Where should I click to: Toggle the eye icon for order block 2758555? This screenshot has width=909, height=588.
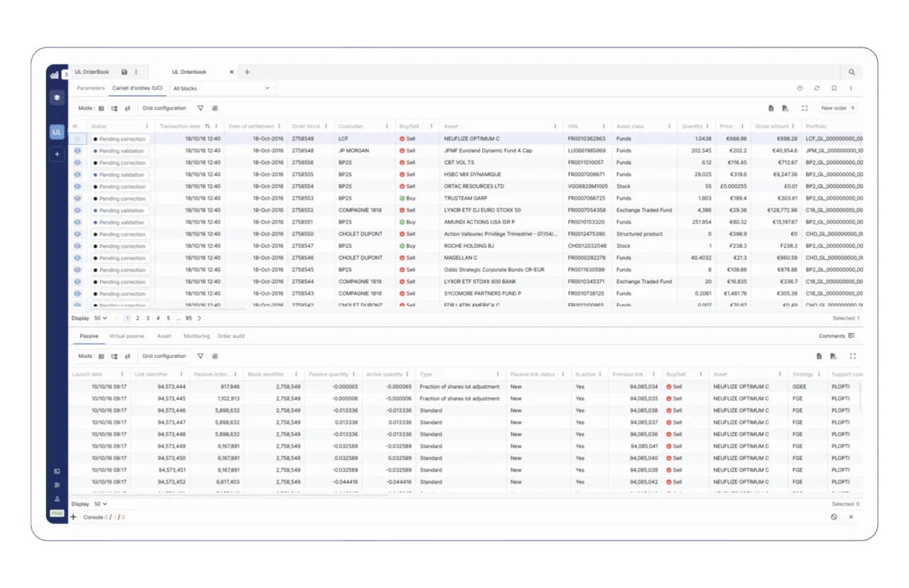coord(77,175)
